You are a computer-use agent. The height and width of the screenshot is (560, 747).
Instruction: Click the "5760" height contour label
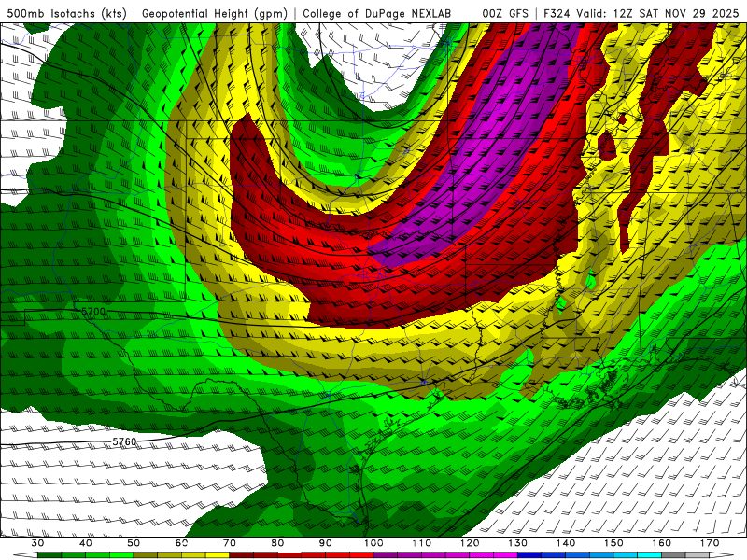tap(124, 441)
